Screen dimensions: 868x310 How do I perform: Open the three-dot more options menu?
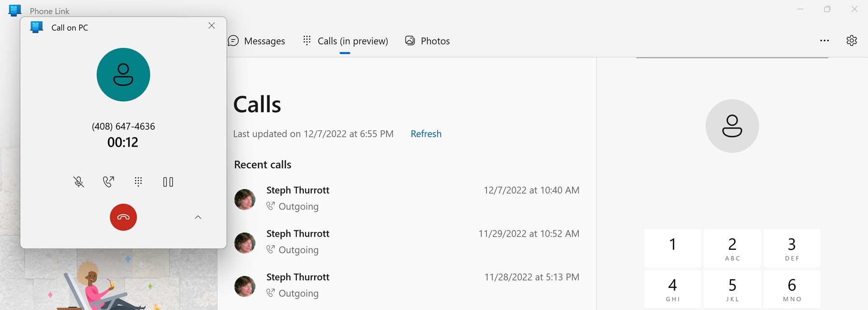coord(825,41)
